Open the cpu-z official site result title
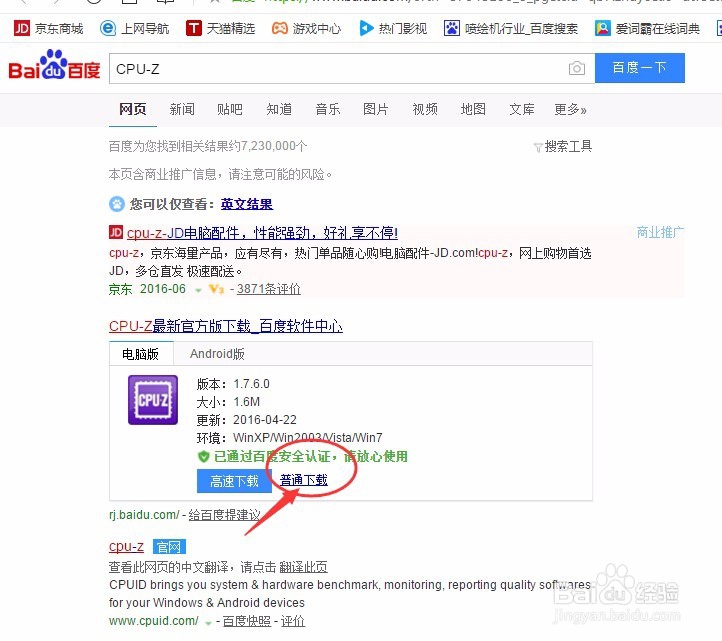The width and height of the screenshot is (722, 641). [127, 547]
